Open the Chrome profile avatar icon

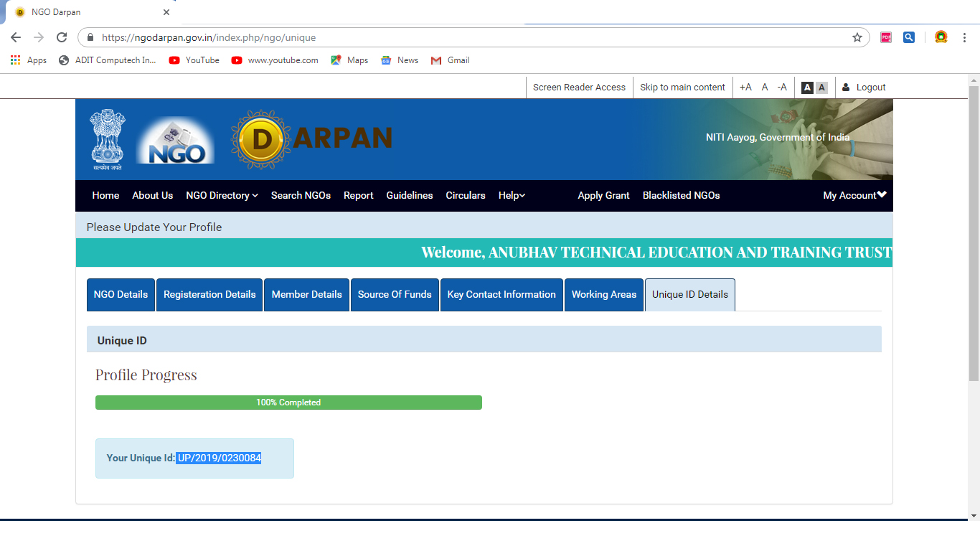pos(941,37)
